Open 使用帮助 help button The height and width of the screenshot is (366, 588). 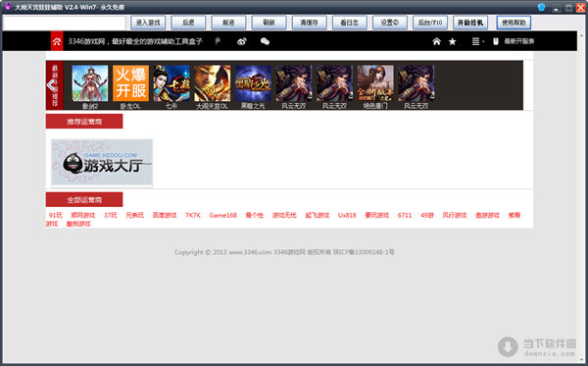point(514,23)
